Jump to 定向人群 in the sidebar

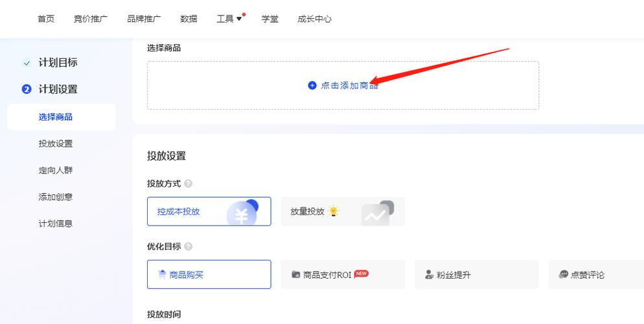click(x=56, y=170)
